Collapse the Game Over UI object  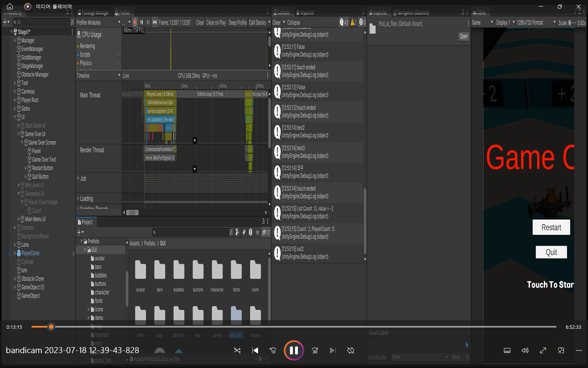(19, 134)
